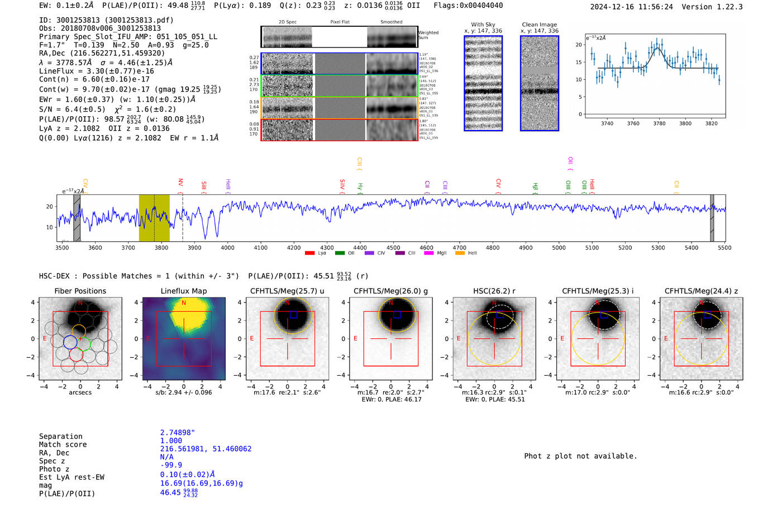Open the CFHTLS/Meg(25.3) i image
This screenshot has height=532, width=782.
598,339
